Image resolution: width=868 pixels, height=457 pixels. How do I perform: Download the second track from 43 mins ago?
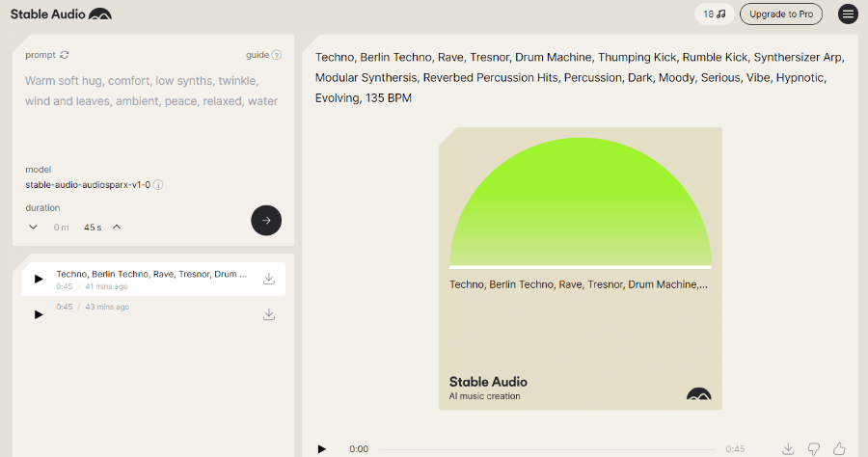pyautogui.click(x=269, y=314)
